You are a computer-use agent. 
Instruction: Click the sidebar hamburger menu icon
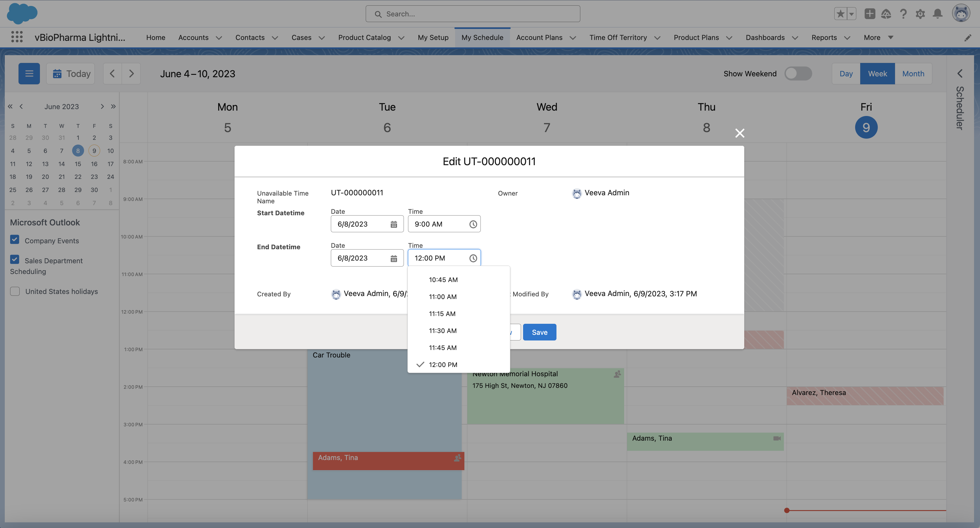tap(29, 73)
